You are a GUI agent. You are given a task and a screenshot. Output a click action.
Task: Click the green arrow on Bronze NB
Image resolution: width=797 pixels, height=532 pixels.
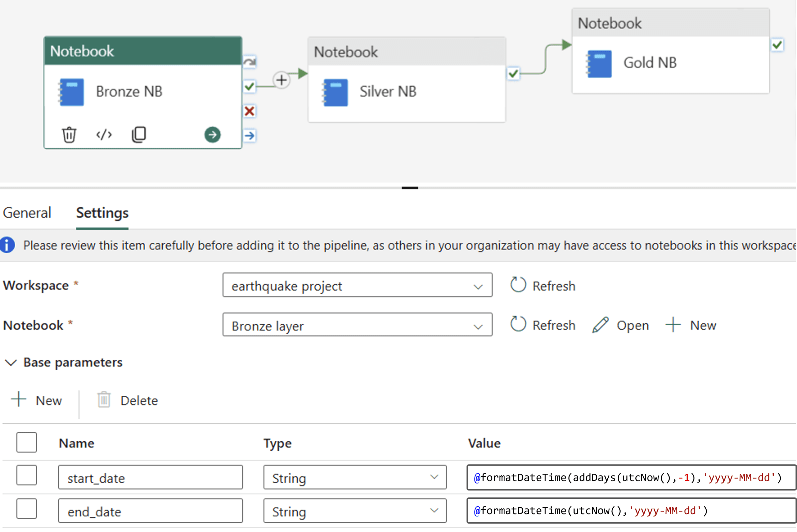pyautogui.click(x=213, y=135)
